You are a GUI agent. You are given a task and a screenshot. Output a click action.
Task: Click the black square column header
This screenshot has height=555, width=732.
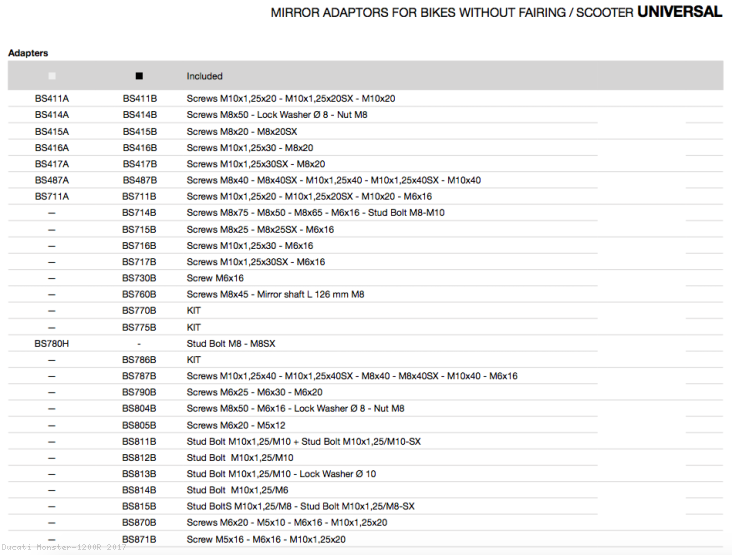tap(139, 76)
